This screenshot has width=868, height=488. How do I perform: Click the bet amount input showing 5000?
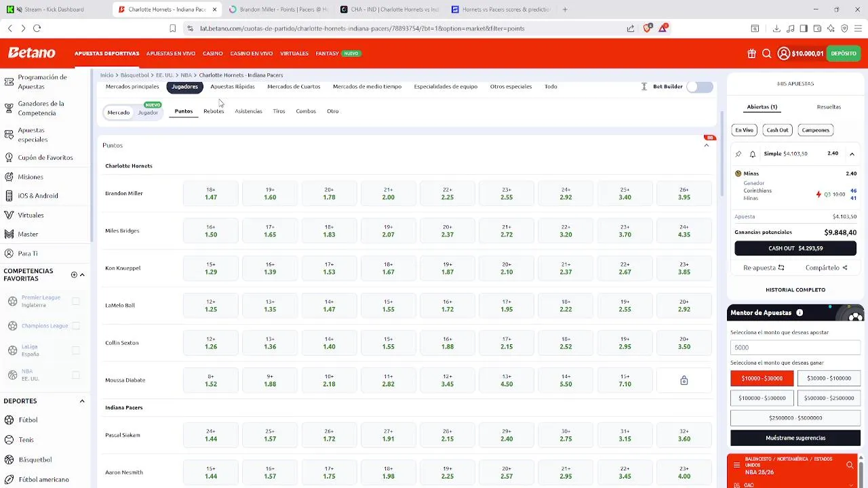[795, 347]
